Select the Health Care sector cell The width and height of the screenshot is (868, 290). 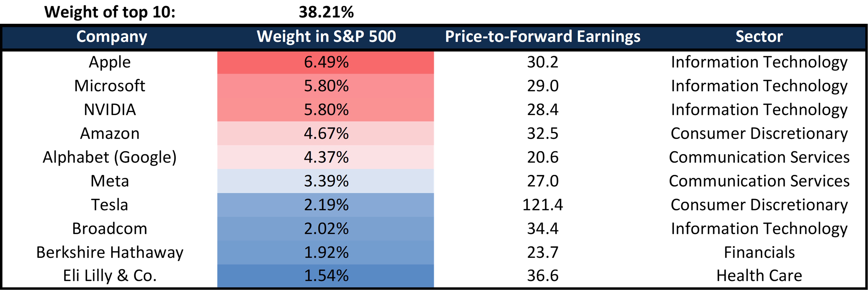[759, 276]
